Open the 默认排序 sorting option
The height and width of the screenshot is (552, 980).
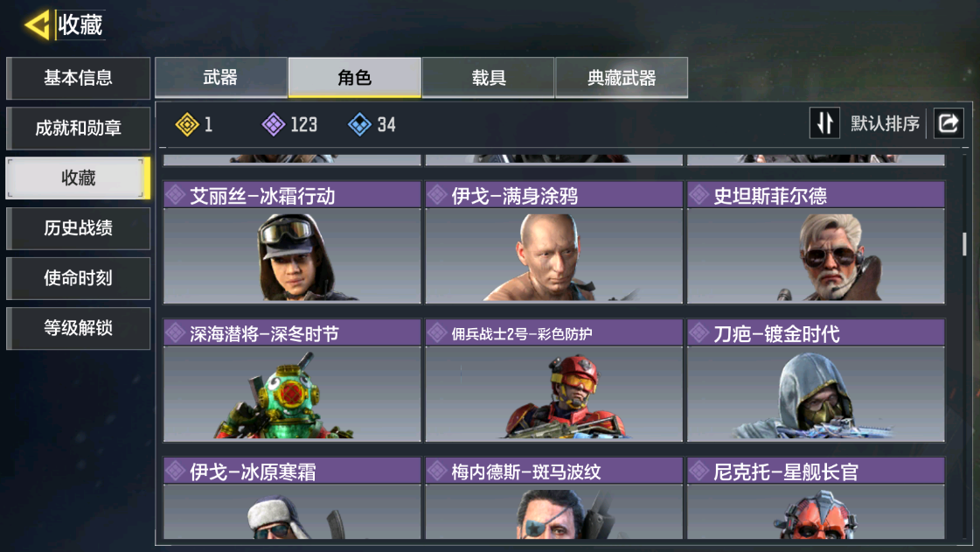coord(885,123)
